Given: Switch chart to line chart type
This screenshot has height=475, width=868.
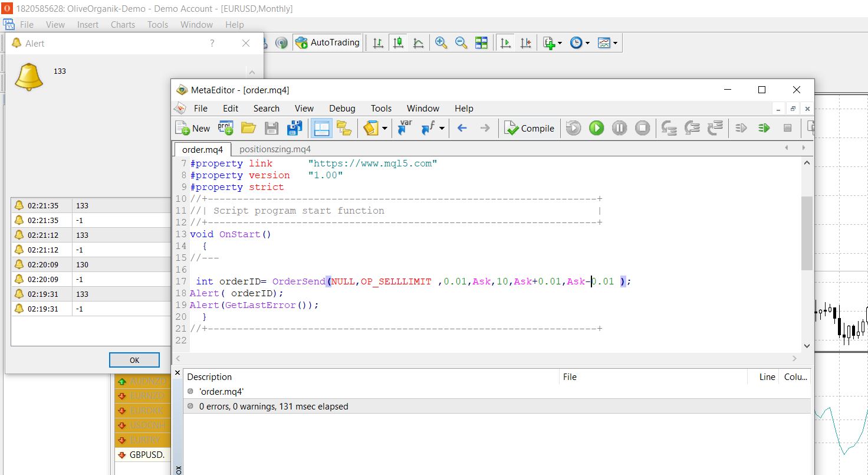Looking at the screenshot, I should (419, 42).
